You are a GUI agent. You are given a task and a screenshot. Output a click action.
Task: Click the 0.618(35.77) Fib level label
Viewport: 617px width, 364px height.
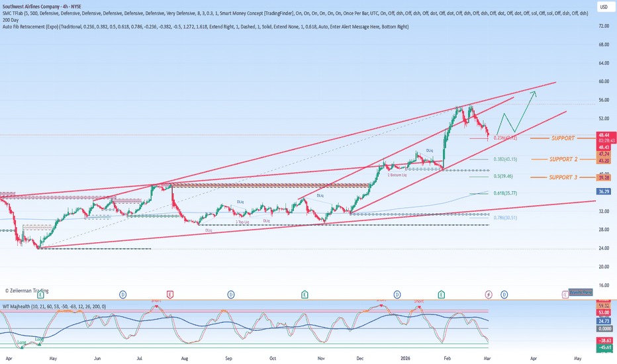coord(505,193)
